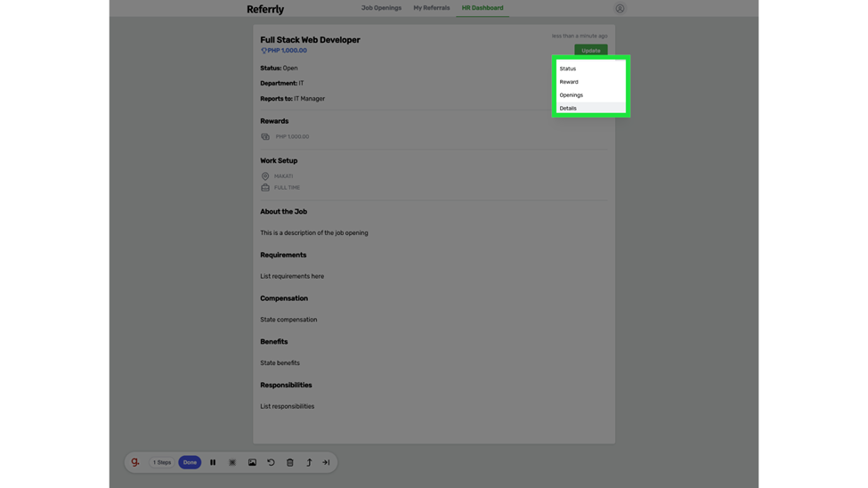The height and width of the screenshot is (488, 868).
Task: Click the MAKATI location text
Action: point(283,176)
